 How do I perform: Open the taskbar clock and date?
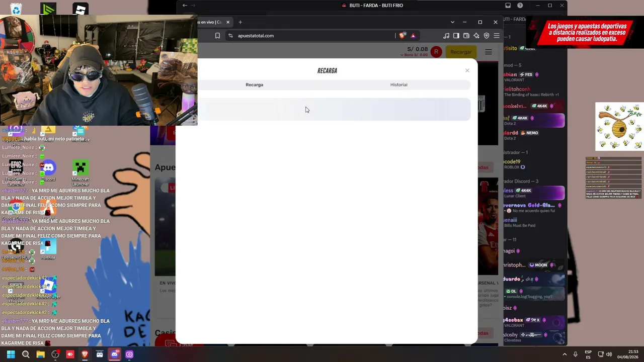pos(628,354)
